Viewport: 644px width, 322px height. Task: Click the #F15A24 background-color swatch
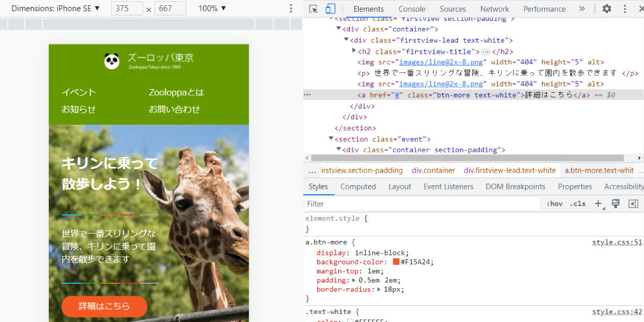(396, 262)
